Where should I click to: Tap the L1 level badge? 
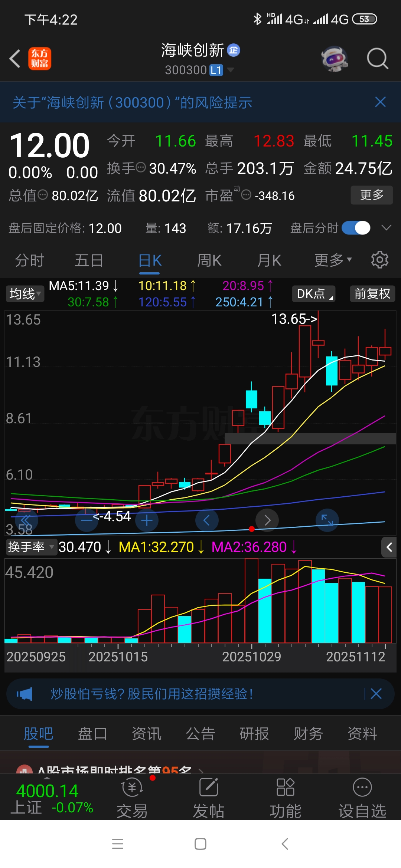[x=216, y=70]
